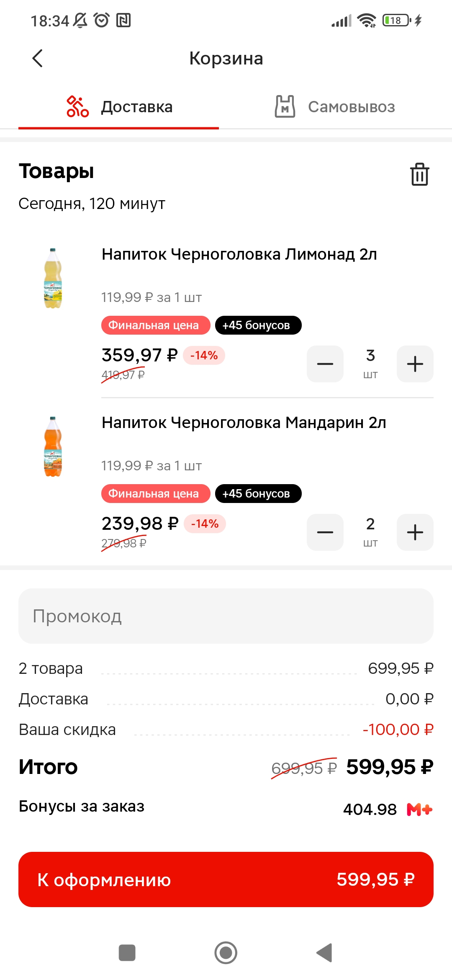Image resolution: width=452 pixels, height=980 pixels.
Task: Switch to the Доставка tab
Action: click(x=119, y=107)
